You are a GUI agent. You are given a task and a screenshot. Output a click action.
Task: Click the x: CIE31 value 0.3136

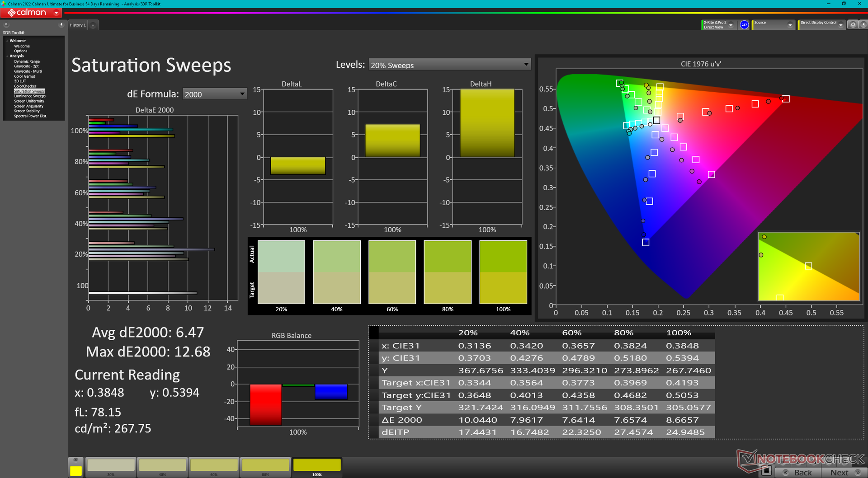click(475, 346)
